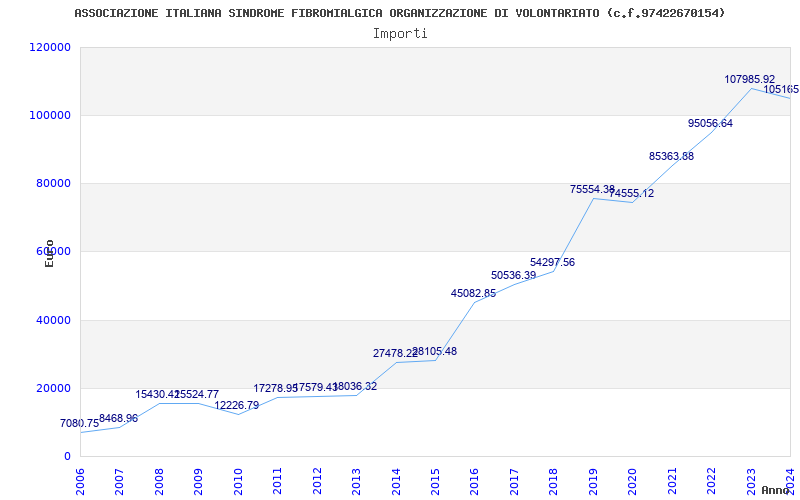Click the 18036.32 data label
Image resolution: width=800 pixels, height=500 pixels.
coord(355,386)
